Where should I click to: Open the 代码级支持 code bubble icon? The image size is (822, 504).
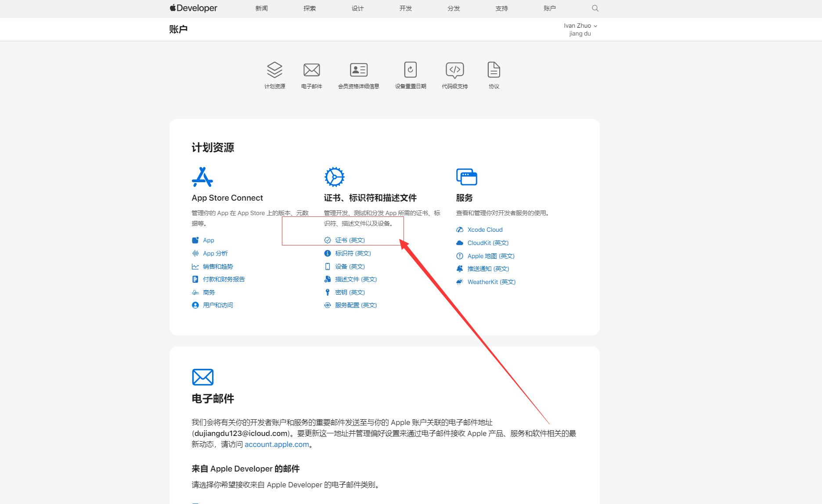point(455,70)
